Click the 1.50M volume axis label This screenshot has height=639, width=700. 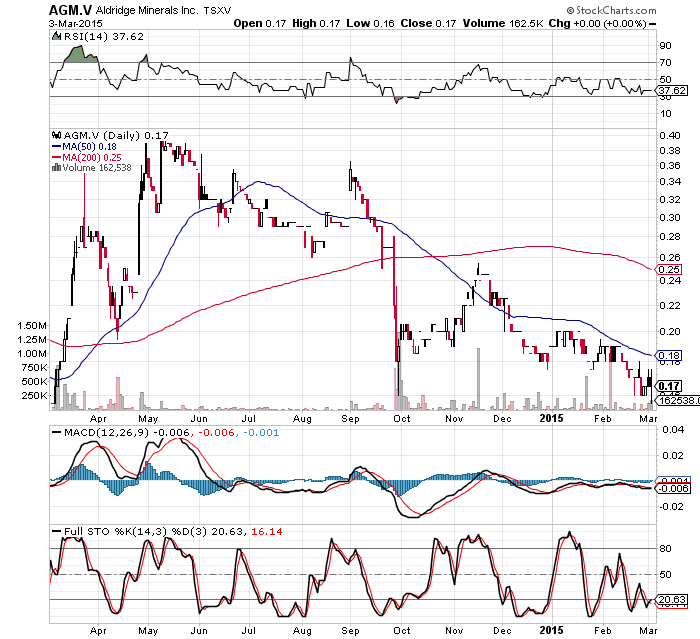(x=32, y=326)
